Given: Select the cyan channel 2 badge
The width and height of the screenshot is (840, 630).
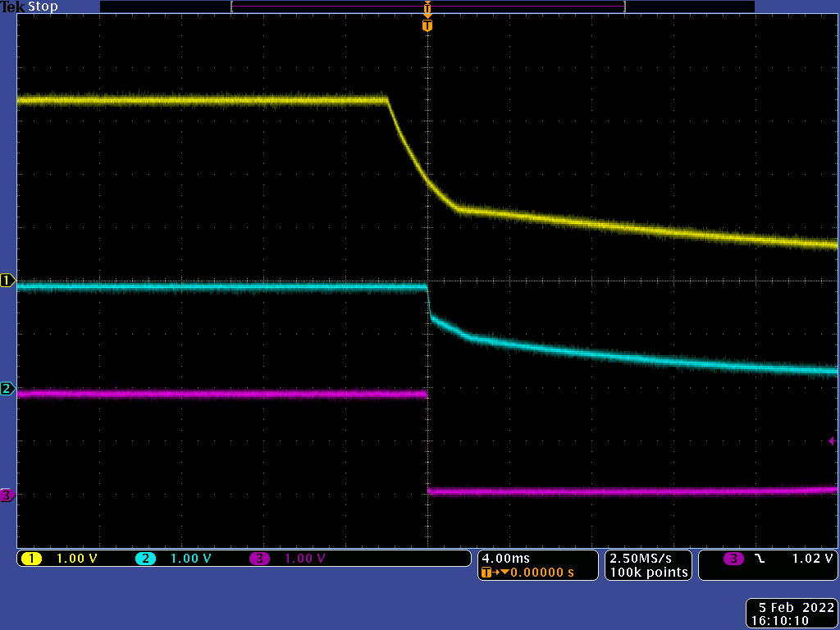Looking at the screenshot, I should coord(145,559).
